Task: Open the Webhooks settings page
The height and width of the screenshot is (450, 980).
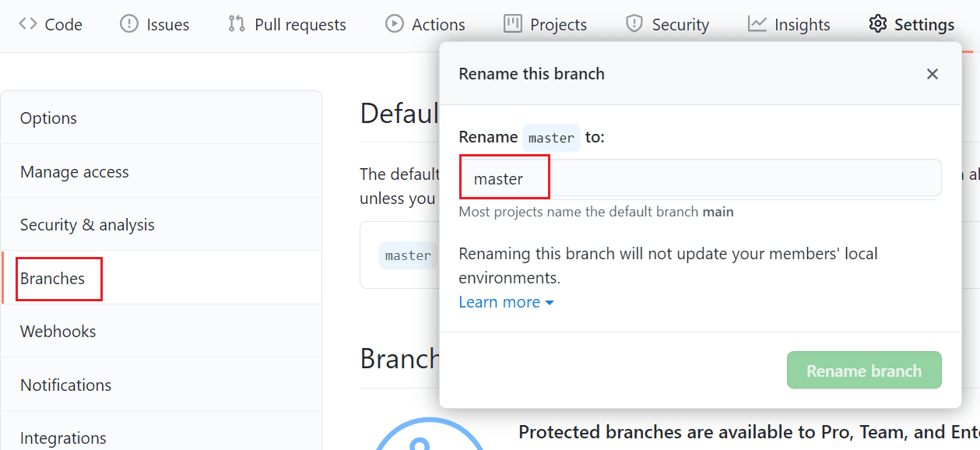Action: click(x=58, y=331)
